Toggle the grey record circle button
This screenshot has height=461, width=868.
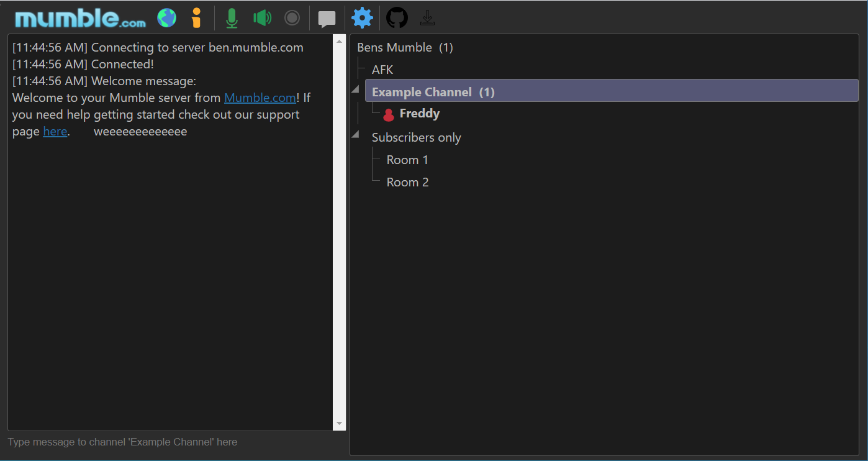tap(292, 18)
